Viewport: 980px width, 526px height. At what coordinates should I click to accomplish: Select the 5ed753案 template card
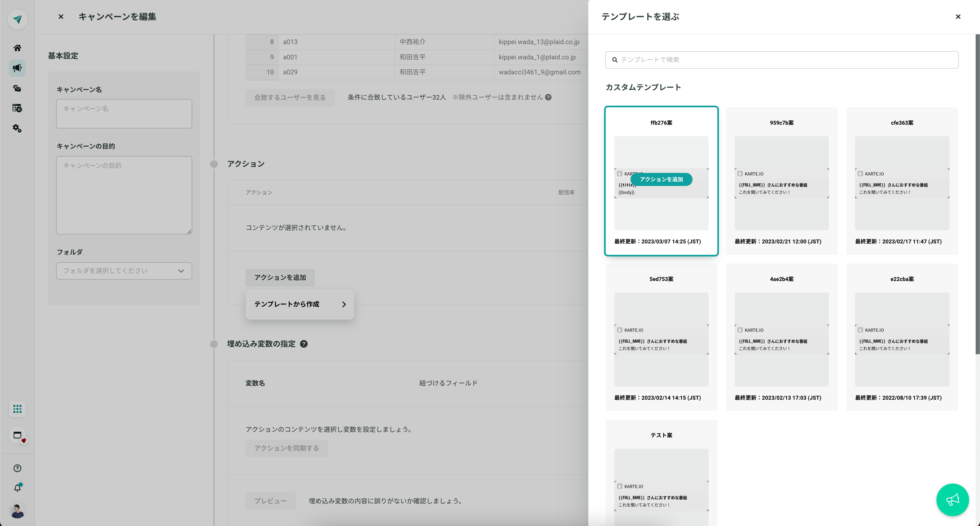point(661,337)
